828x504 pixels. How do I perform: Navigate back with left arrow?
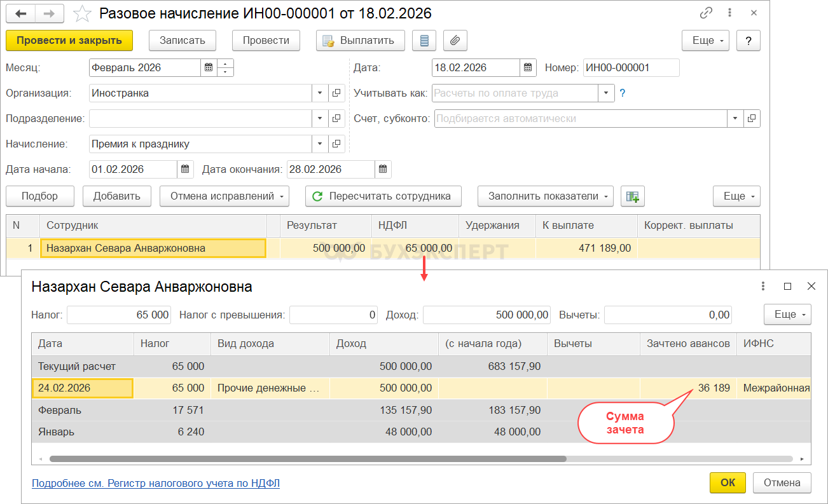(x=21, y=13)
